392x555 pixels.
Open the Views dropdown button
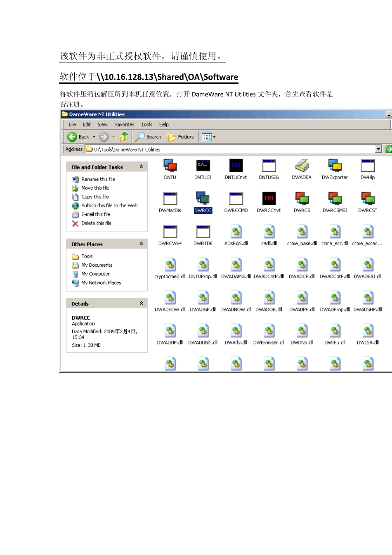(x=209, y=137)
